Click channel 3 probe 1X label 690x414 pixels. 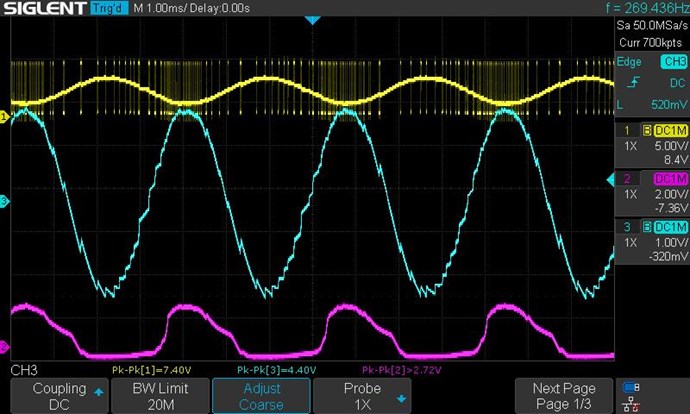tap(631, 243)
